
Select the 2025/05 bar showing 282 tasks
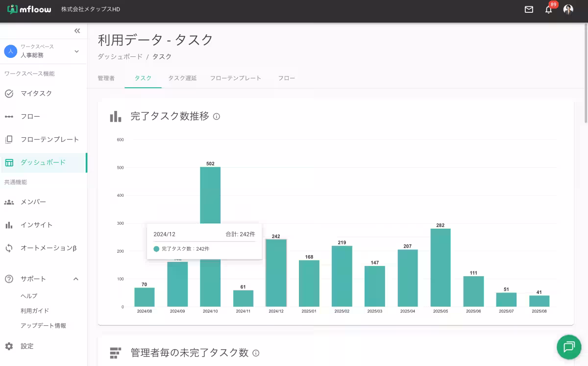440,265
